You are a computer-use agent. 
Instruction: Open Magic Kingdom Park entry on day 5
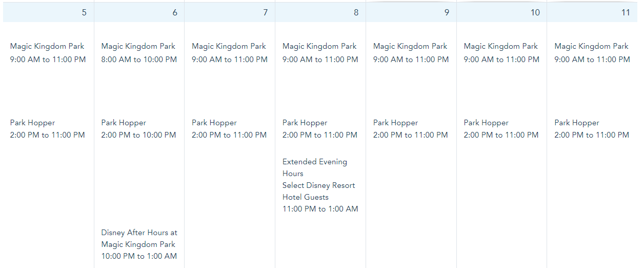tap(47, 46)
